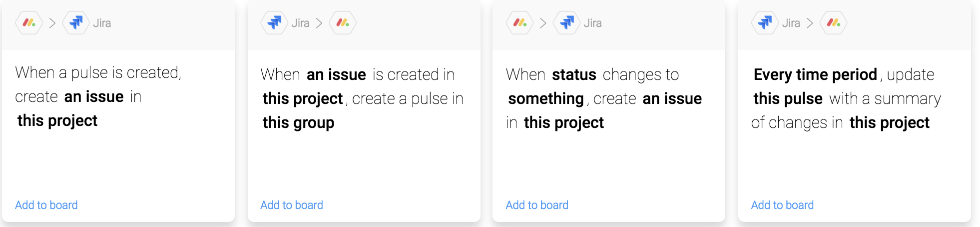The height and width of the screenshot is (227, 980).
Task: Open the 'When a pulse is created' recipe card
Action: pyautogui.click(x=118, y=111)
